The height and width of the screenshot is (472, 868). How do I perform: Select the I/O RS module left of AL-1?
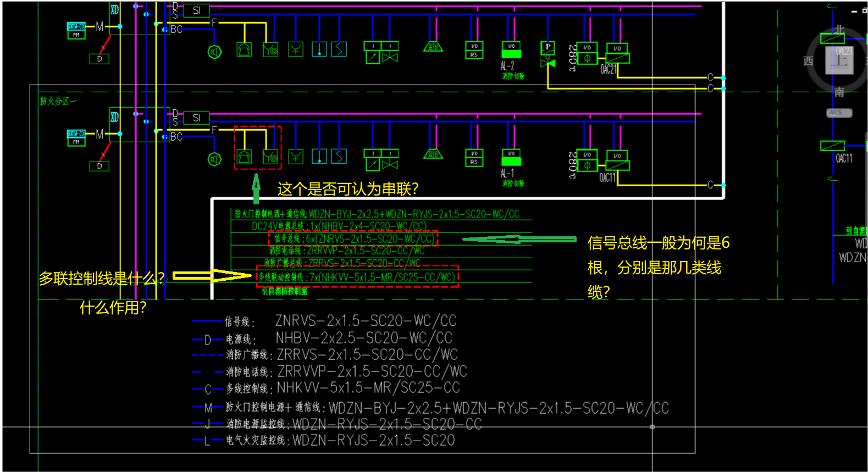[474, 157]
